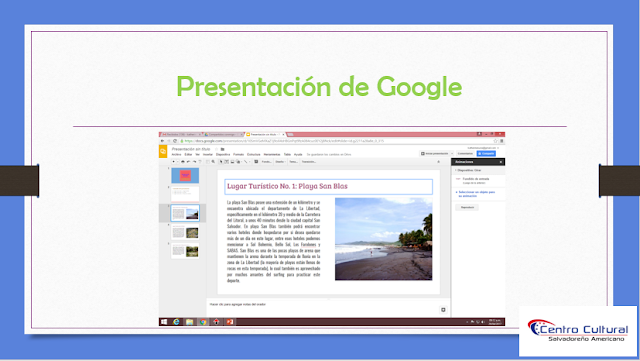Click the Chrome taskbar icon
Image resolution: width=640 pixels, height=361 pixels.
coord(203,322)
